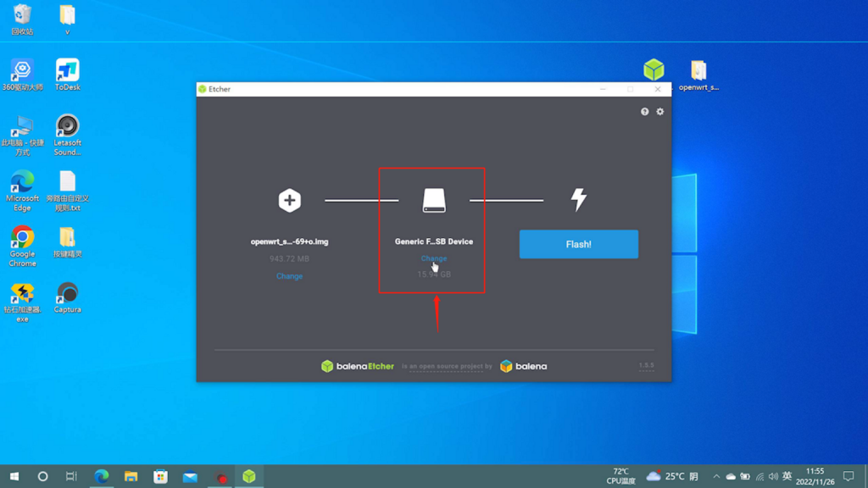Launch Google Chrome desktop shortcut
Screen dimensions: 868x488
(x=22, y=247)
